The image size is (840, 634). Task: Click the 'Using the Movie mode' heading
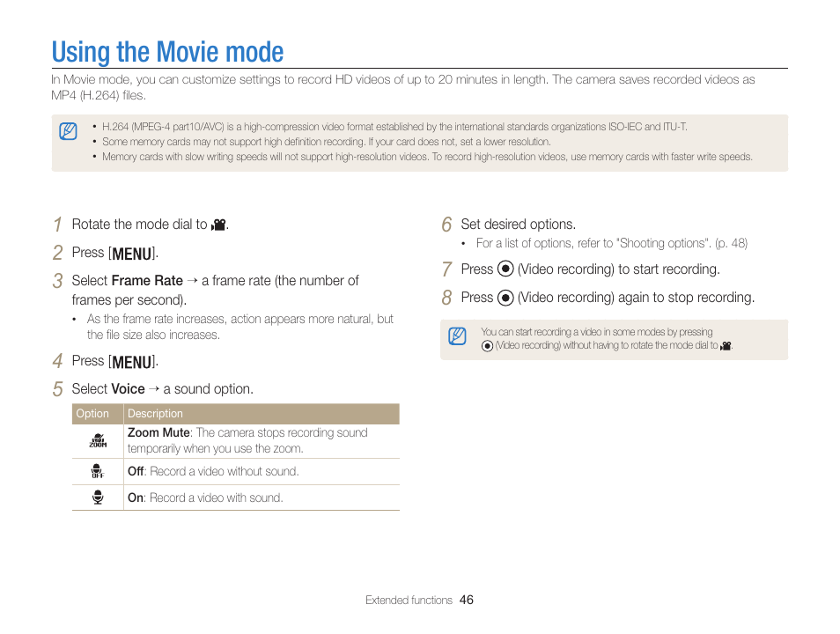(167, 52)
